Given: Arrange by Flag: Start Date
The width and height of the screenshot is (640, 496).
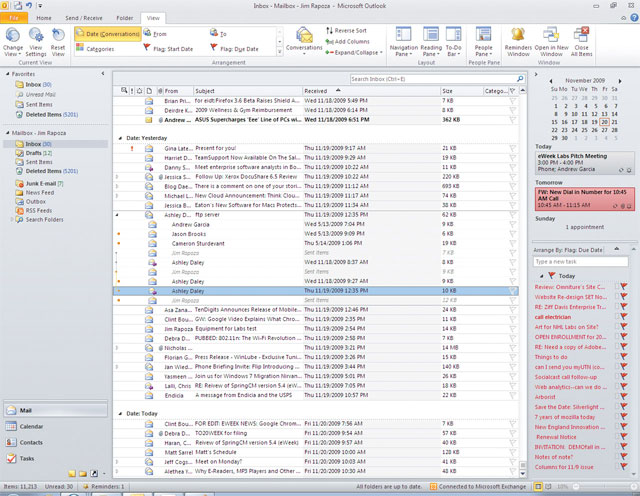Looking at the screenshot, I should (168, 49).
